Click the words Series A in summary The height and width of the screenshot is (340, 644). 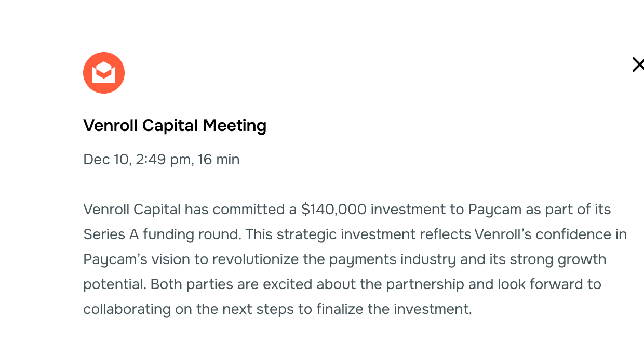point(111,234)
